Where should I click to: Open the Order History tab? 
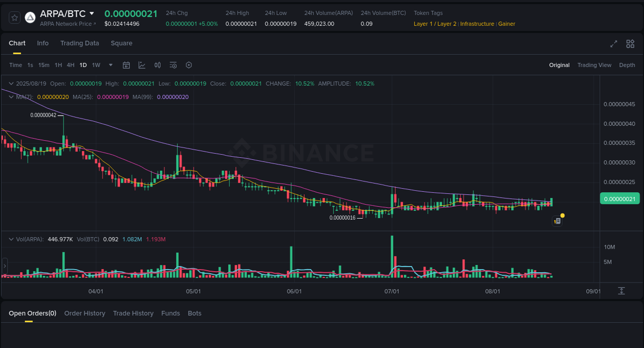click(84, 313)
